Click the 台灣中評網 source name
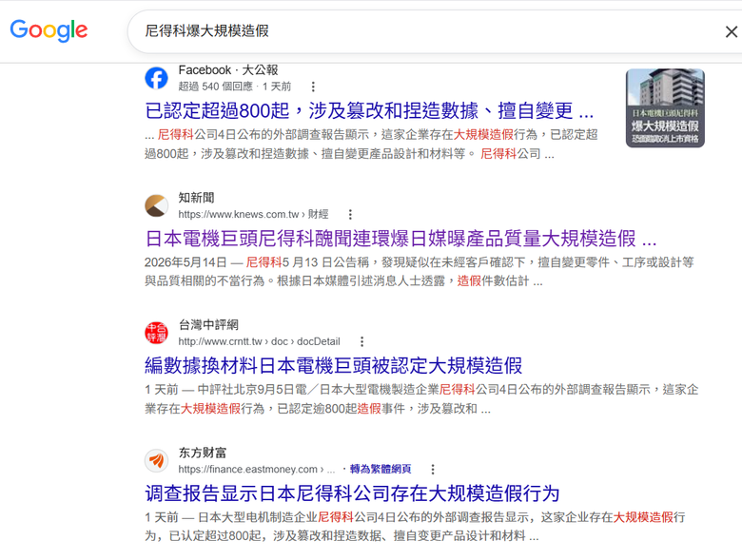 208,325
